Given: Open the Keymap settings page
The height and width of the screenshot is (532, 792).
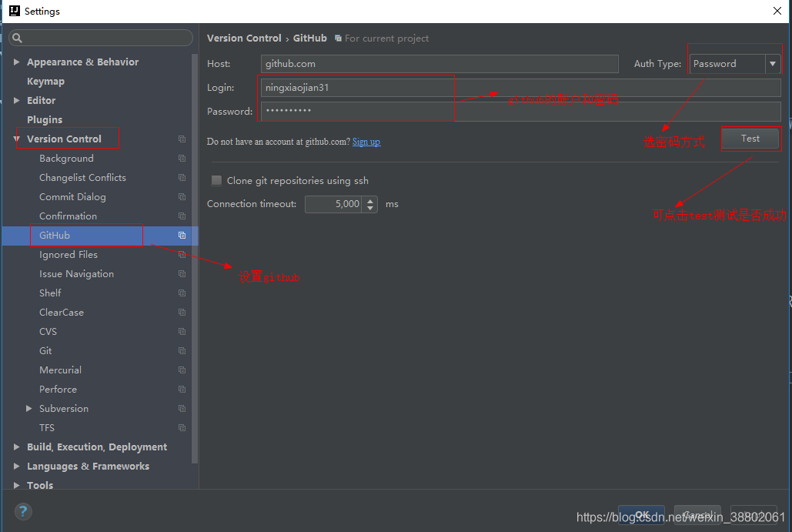Looking at the screenshot, I should click(x=45, y=82).
